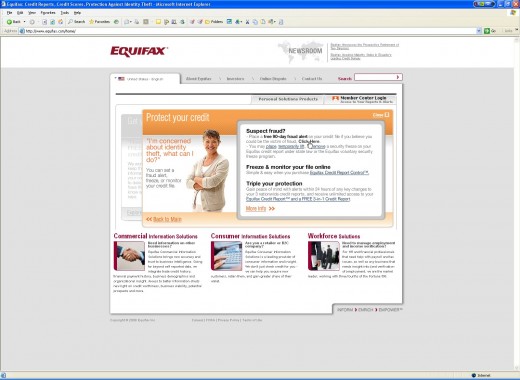
Task: Switch to Personal Solutions Products tab
Action: click(x=288, y=99)
